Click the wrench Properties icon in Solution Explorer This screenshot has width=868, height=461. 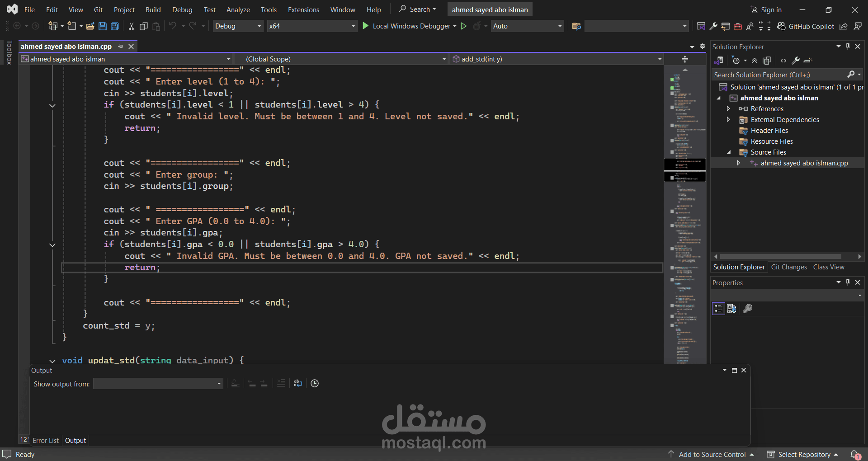796,61
